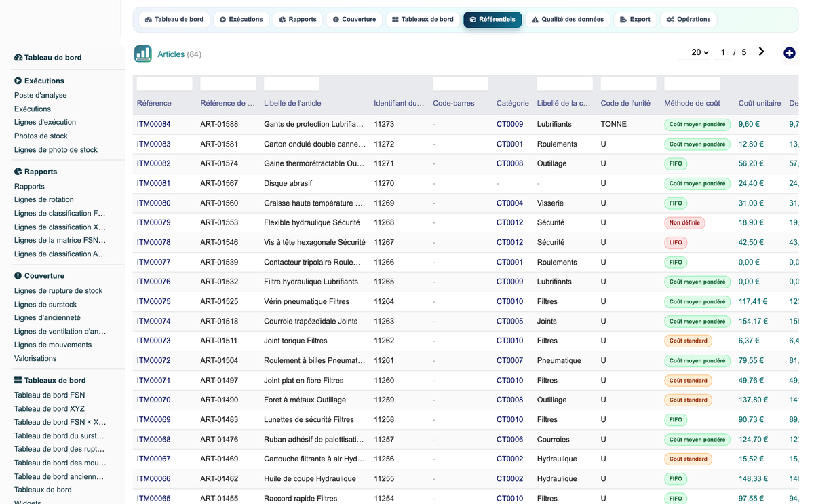The height and width of the screenshot is (504, 814).
Task: Open Lignes d'exécution sidebar link
Action: coord(45,123)
